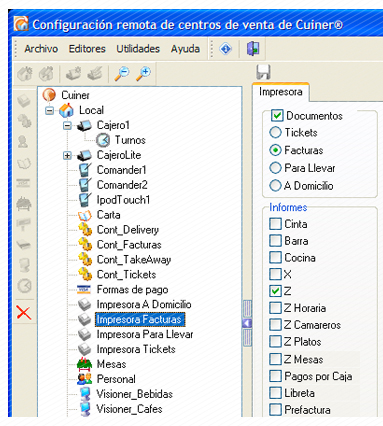383x426 pixels.
Task: Click the splitter collapse arrow button
Action: [247, 323]
